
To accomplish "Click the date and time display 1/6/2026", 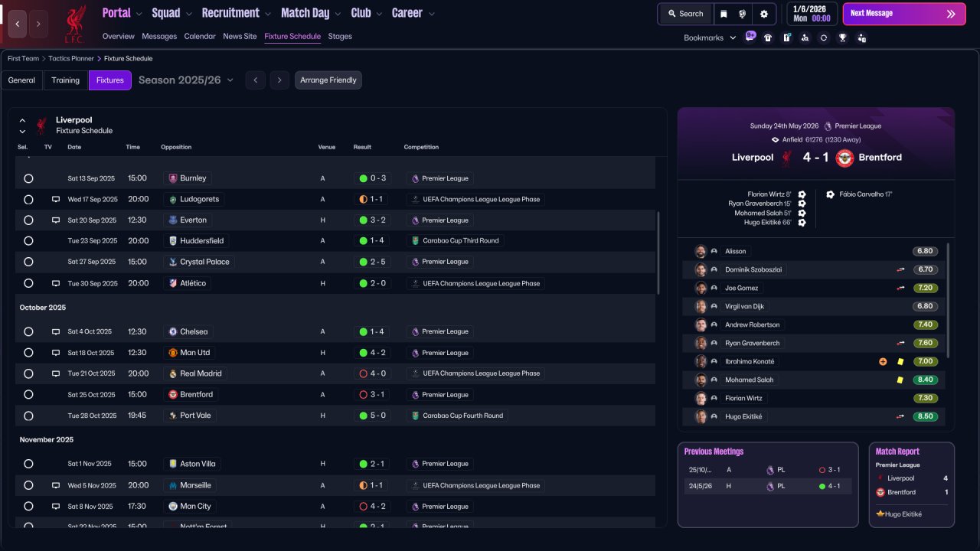I will [812, 14].
